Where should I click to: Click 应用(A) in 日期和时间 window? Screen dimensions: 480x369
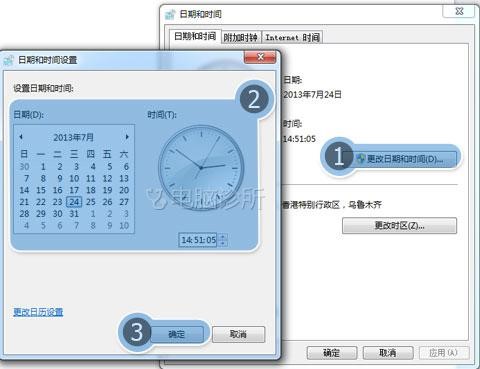[x=444, y=353]
